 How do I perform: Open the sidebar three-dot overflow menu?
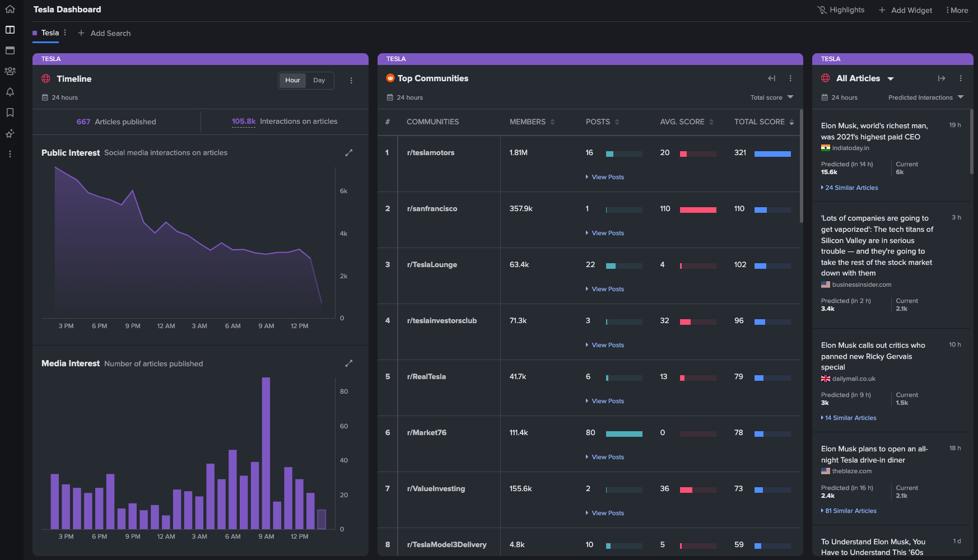coord(10,154)
